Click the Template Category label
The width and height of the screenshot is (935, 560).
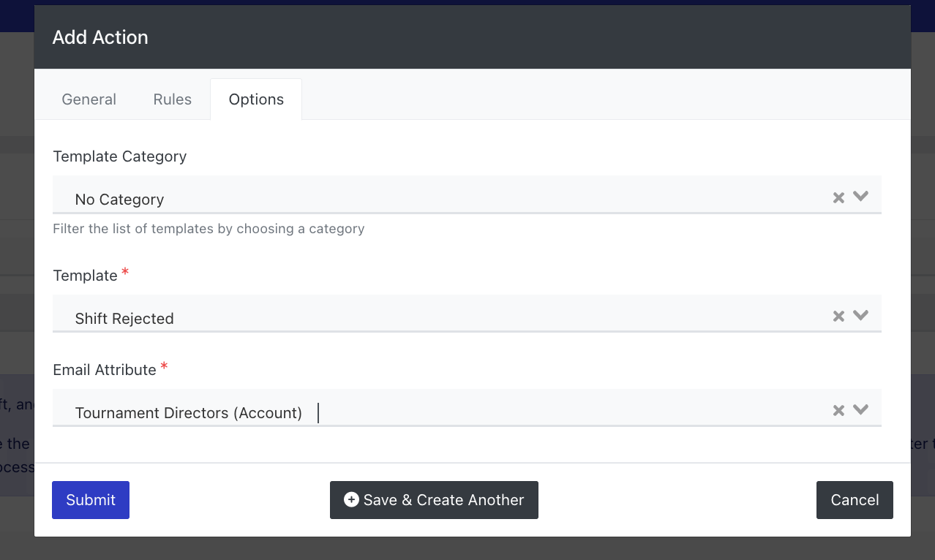coord(120,156)
